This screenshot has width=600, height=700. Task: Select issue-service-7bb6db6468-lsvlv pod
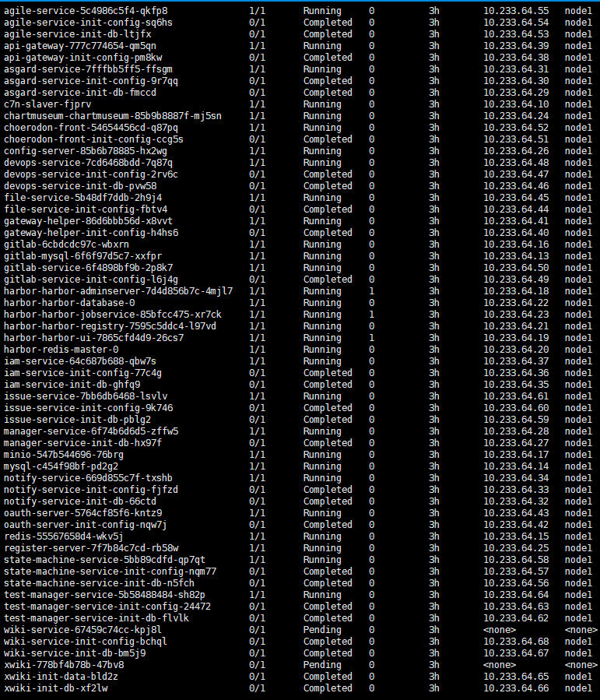(x=86, y=396)
